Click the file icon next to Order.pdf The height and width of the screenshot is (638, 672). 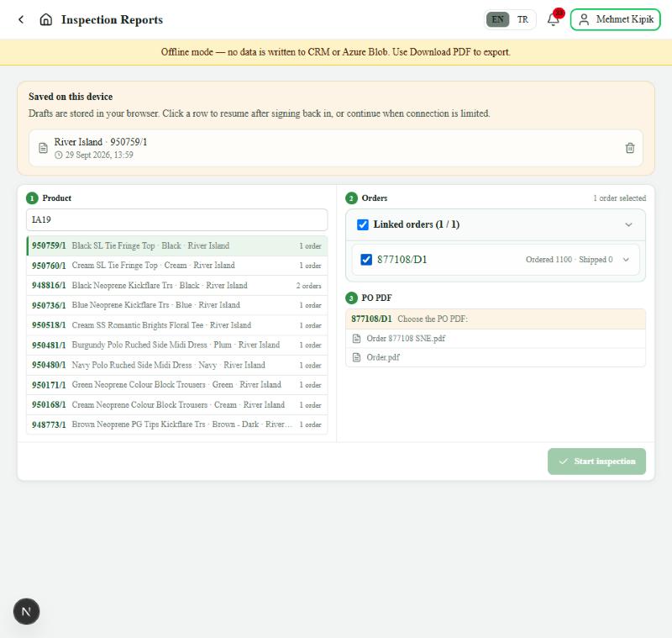(356, 357)
